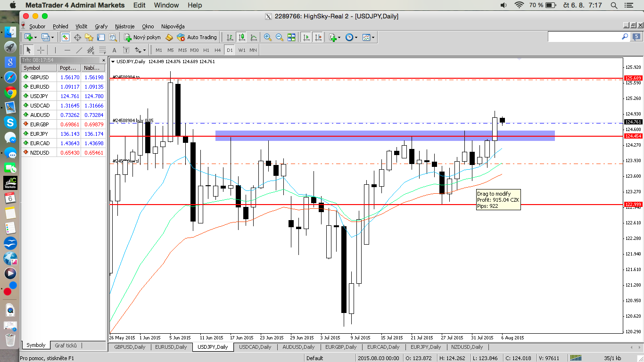Open Chrome from the Dock
Image resolution: width=644 pixels, height=362 pixels.
pos(10,92)
